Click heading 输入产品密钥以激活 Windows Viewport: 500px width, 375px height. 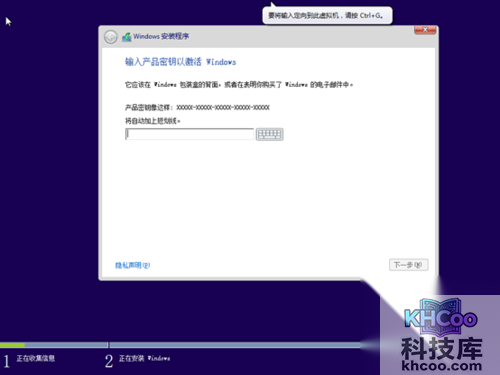181,62
